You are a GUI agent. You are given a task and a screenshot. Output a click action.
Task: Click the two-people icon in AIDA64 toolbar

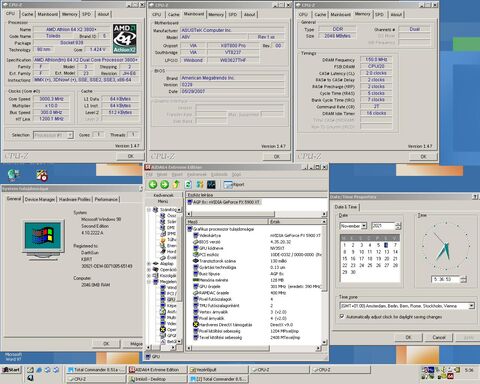[x=200, y=184]
